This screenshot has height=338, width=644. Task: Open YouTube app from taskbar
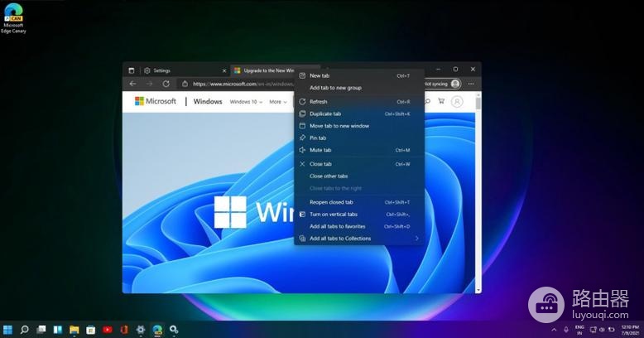click(x=108, y=330)
